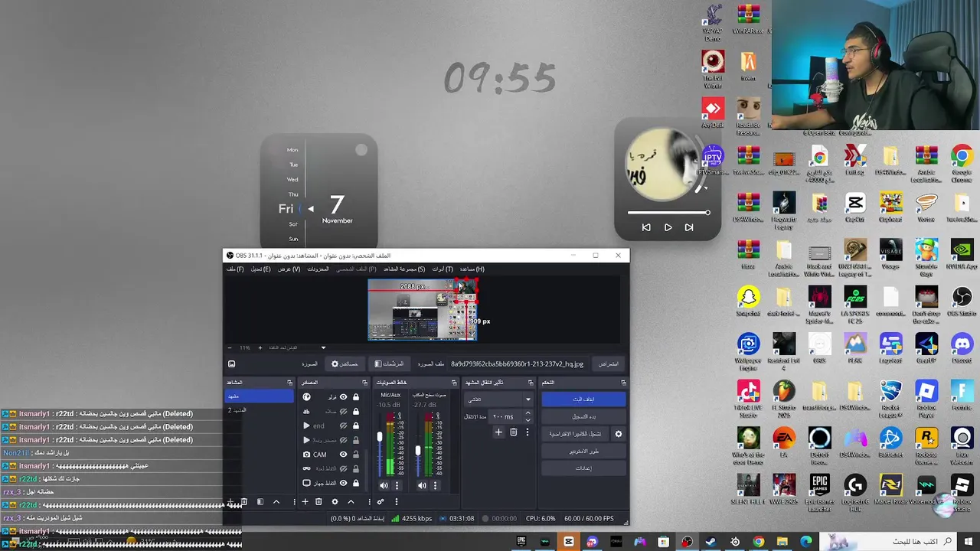Toggle visibility of the display capture source
The height and width of the screenshot is (551, 980).
click(343, 483)
